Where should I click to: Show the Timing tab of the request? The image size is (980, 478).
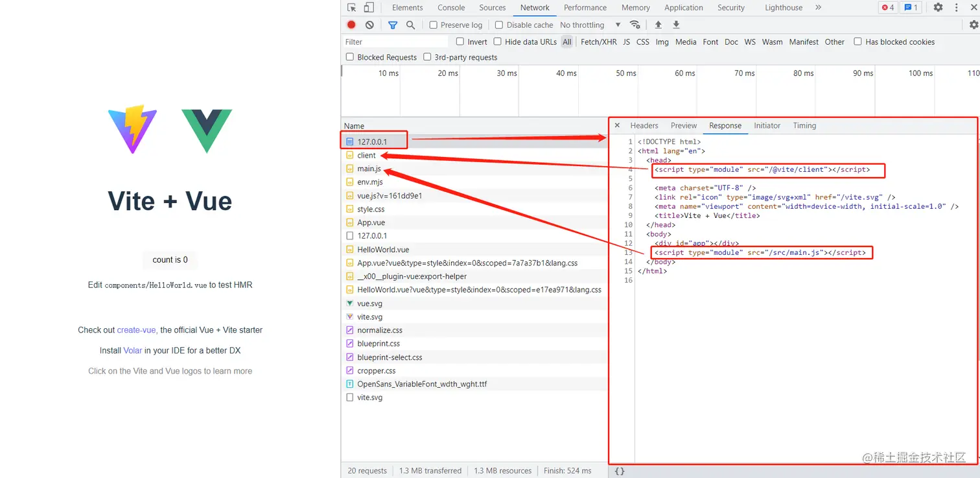tap(804, 126)
